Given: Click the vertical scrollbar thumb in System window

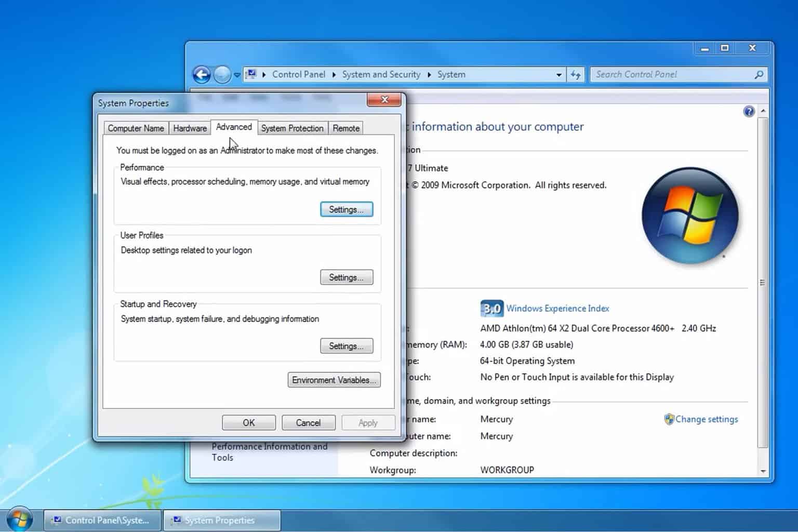Looking at the screenshot, I should tap(763, 283).
